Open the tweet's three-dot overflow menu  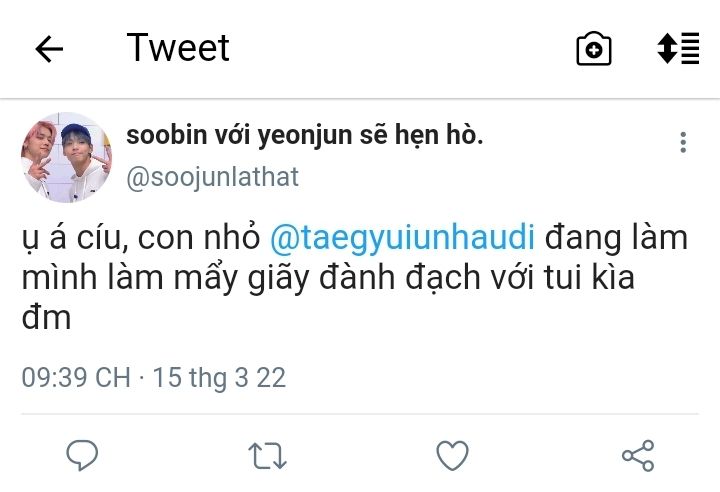(x=683, y=142)
